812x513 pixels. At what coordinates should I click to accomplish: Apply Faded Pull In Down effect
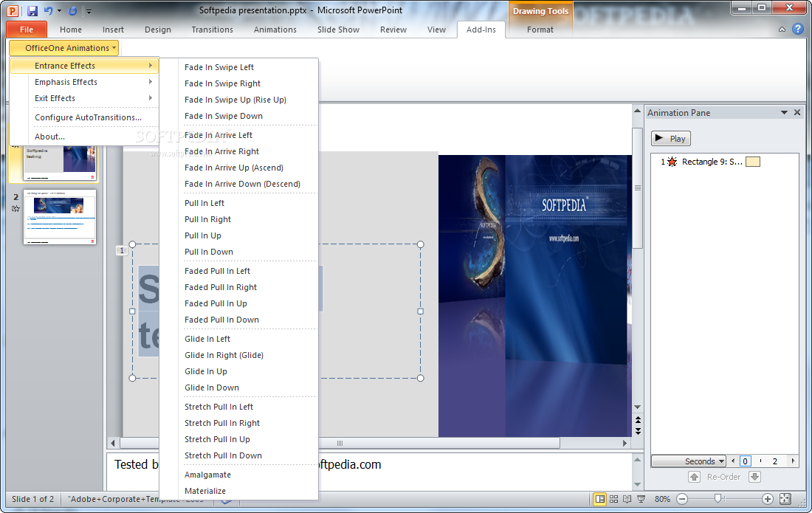coord(221,320)
